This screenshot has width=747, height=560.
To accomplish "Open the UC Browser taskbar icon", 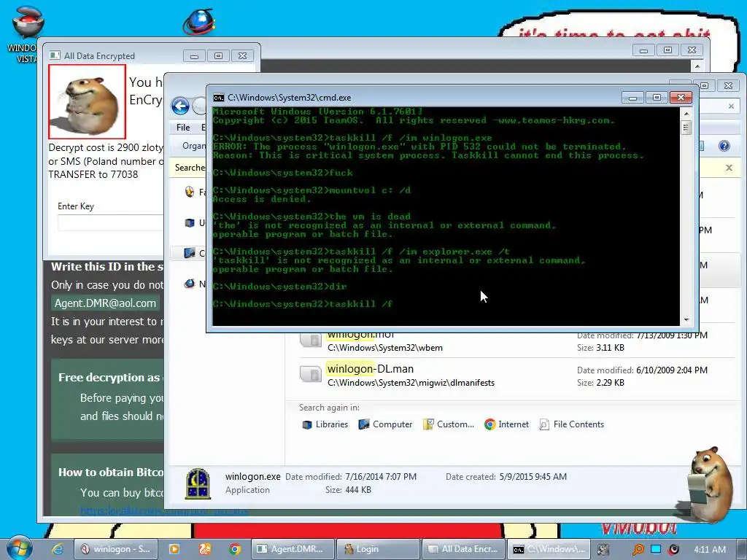I will point(205,549).
